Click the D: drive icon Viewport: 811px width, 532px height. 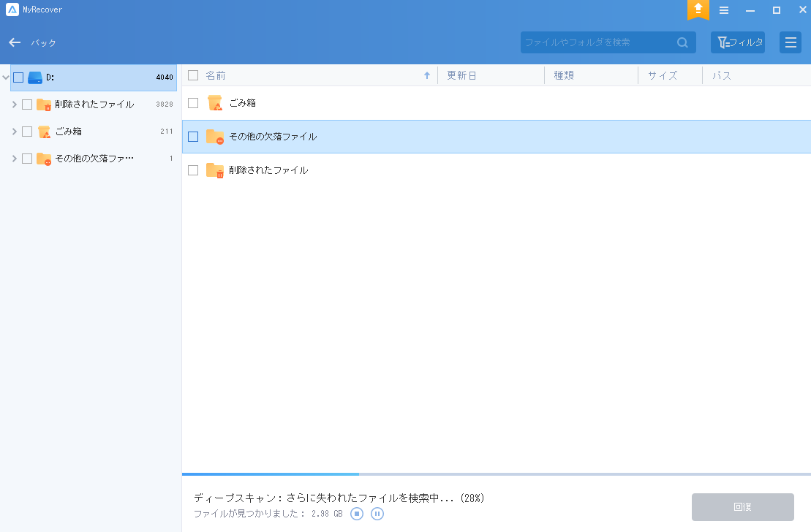tap(34, 77)
